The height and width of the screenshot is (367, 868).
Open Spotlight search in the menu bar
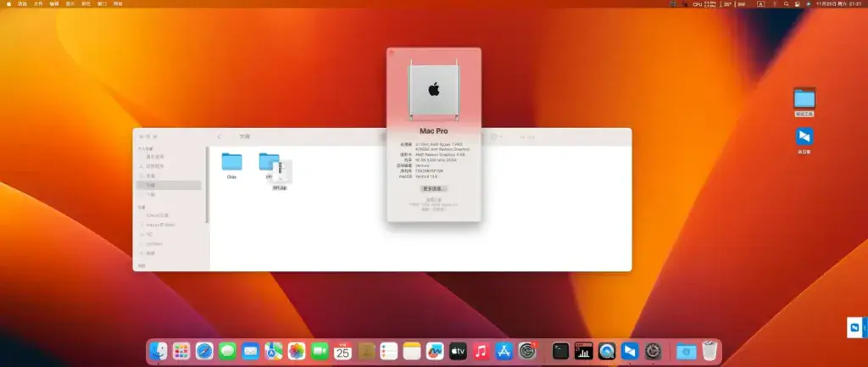click(786, 4)
